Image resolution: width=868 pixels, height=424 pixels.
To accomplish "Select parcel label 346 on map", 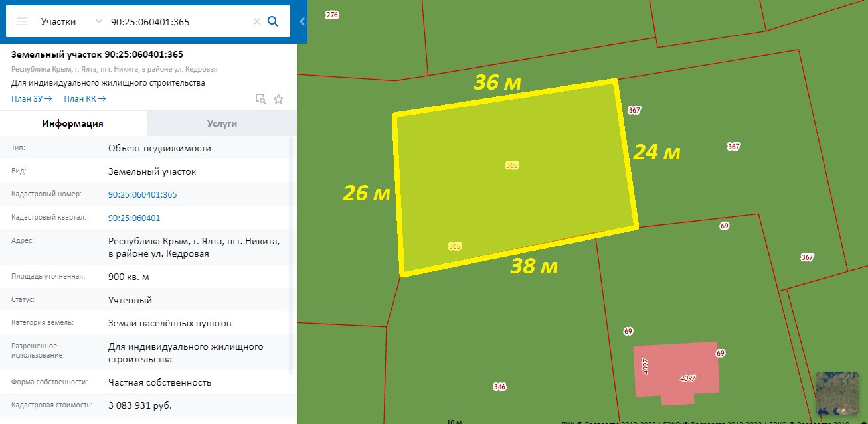I will coord(499,386).
